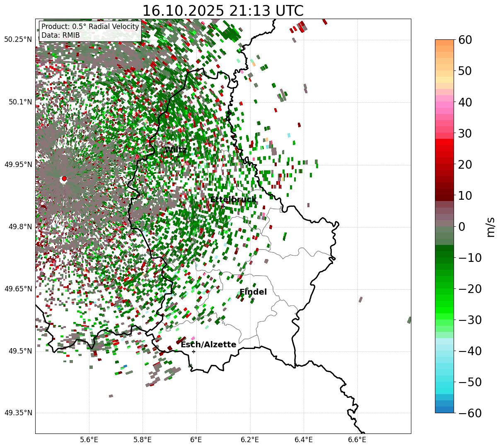Click the cyan colorbar segment near −50

pyautogui.click(x=444, y=382)
